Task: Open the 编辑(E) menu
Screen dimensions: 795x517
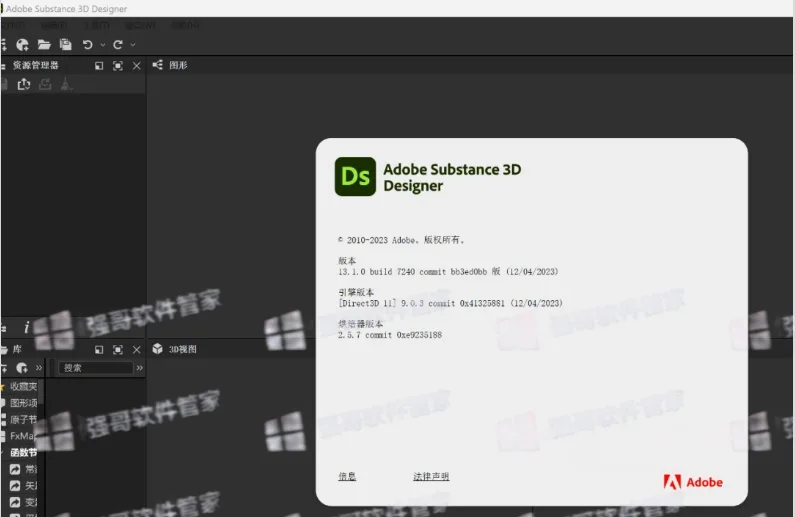Action: 53,25
